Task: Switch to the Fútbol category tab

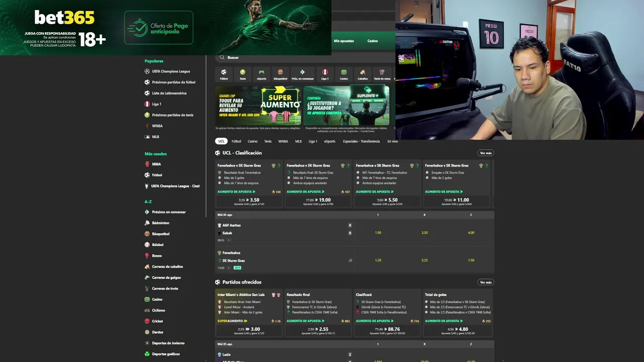Action: (236, 141)
